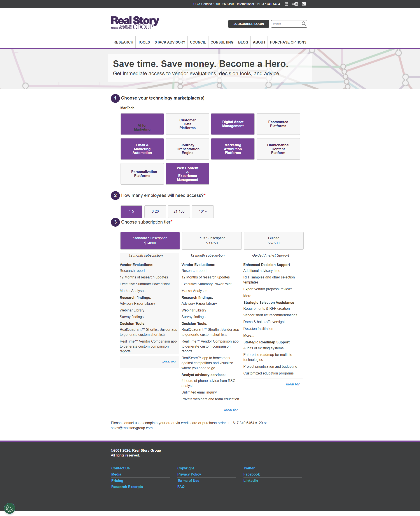The image size is (420, 516).
Task: Open the STACK ADVISORY nav menu
Action: [170, 42]
